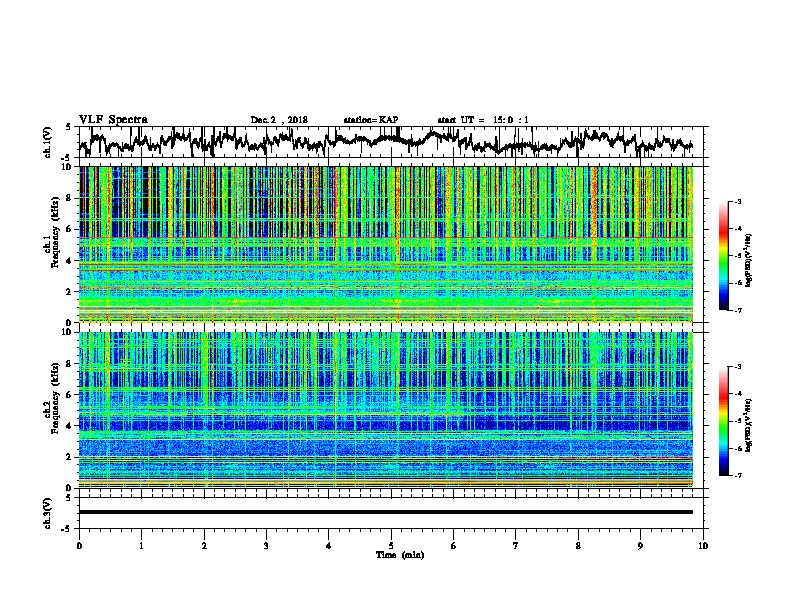Screen dimensions: 792x612
Task: Click the time axis tick label "6"
Action: pos(454,546)
